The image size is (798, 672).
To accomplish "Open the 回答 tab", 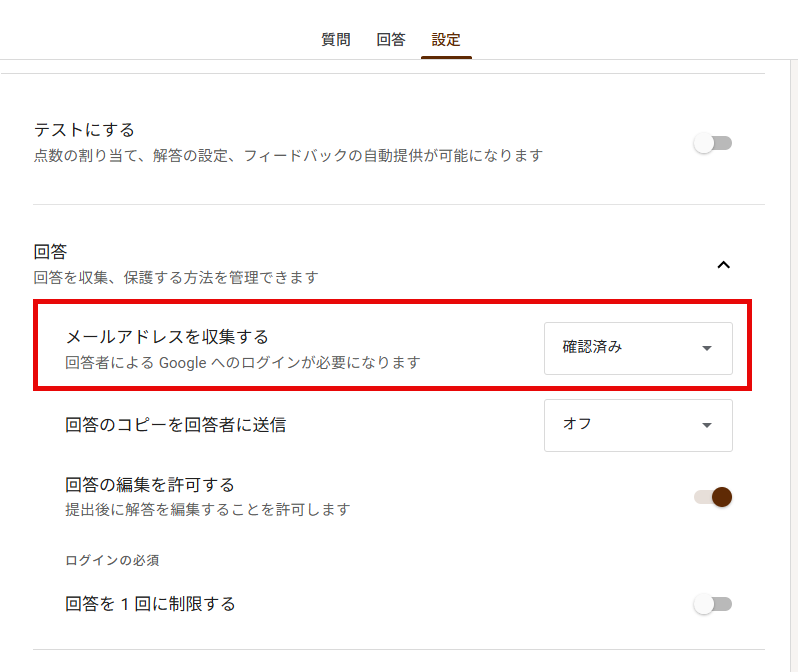I will [391, 40].
